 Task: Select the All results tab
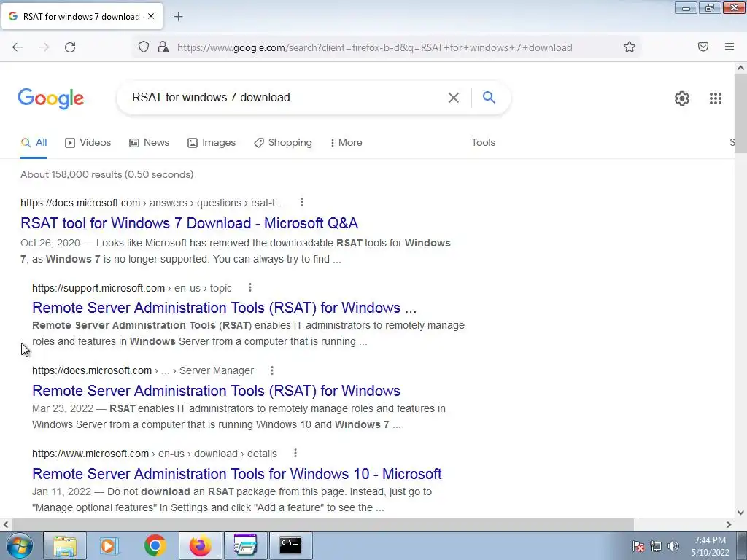tap(34, 142)
